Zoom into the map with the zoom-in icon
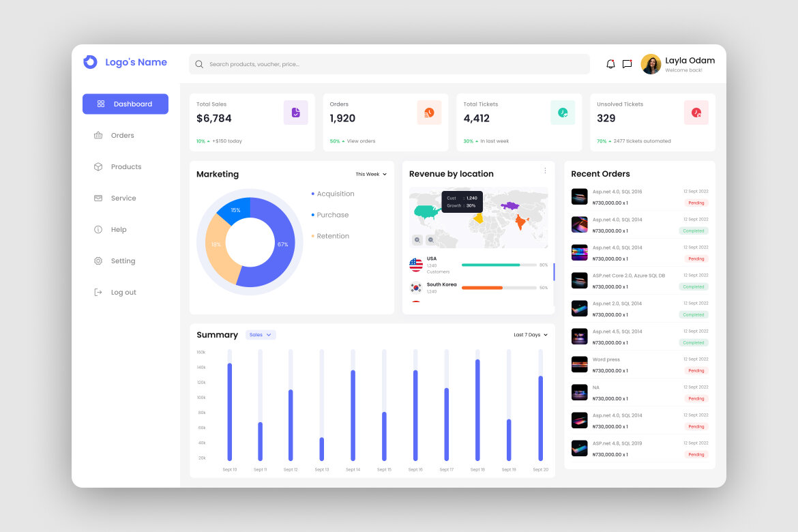 tap(417, 240)
